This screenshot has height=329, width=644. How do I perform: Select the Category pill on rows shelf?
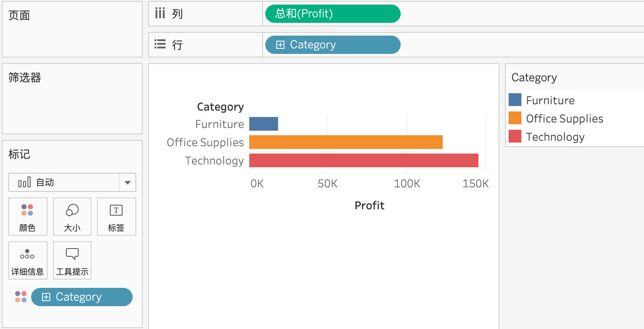tap(333, 45)
